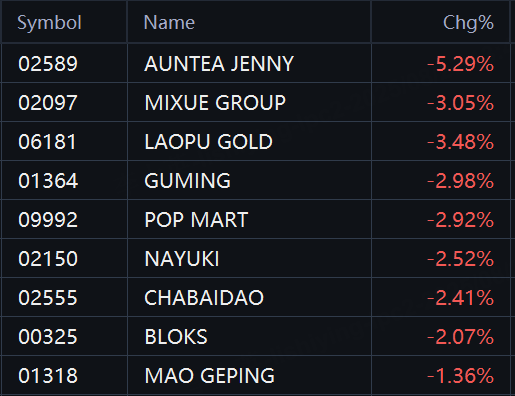Screen dimensions: 515x396
Task: Sort the list by Chg% column header
Action: click(468, 23)
